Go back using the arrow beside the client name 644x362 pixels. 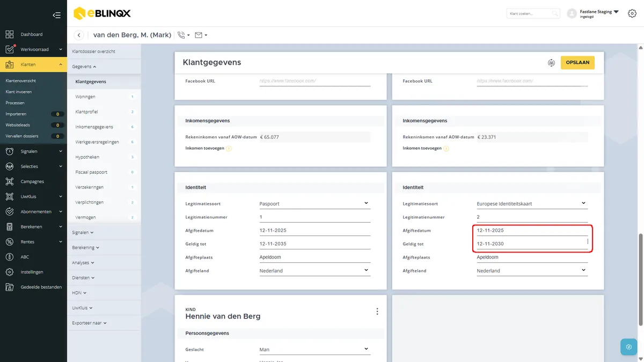click(79, 35)
